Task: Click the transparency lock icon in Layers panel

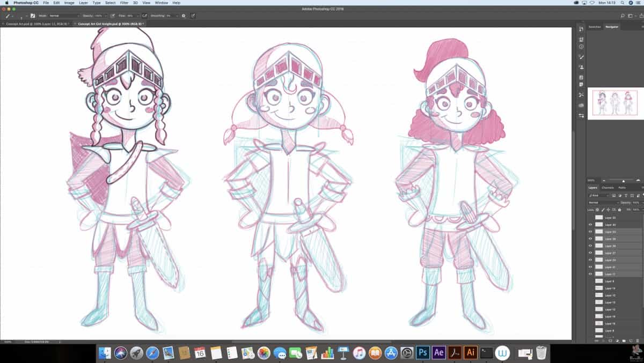Action: click(597, 210)
